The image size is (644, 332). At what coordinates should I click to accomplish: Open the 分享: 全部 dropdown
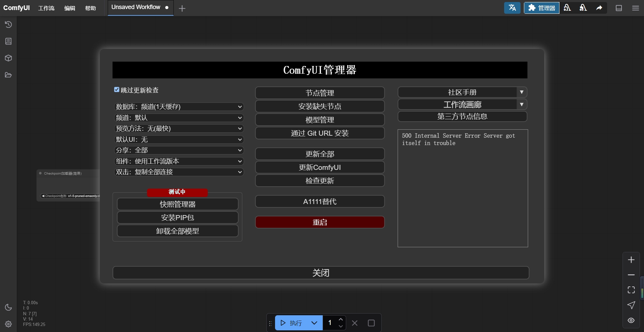pos(179,150)
